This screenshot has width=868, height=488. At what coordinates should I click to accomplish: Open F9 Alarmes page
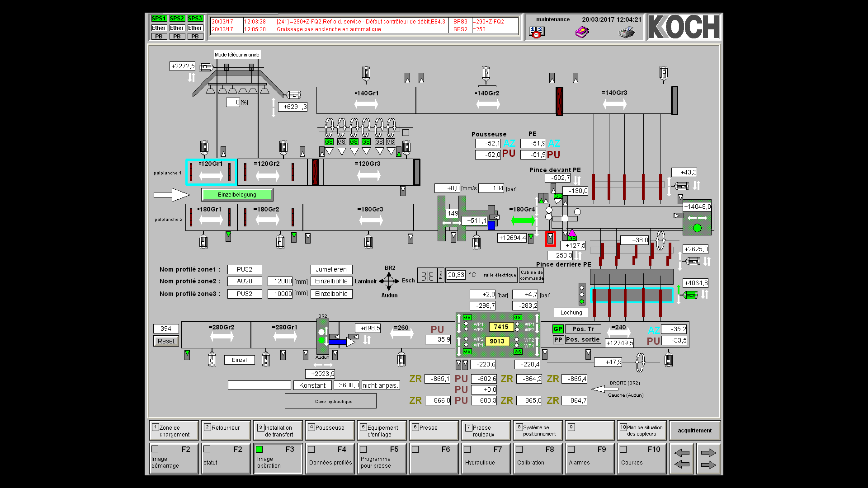point(590,458)
